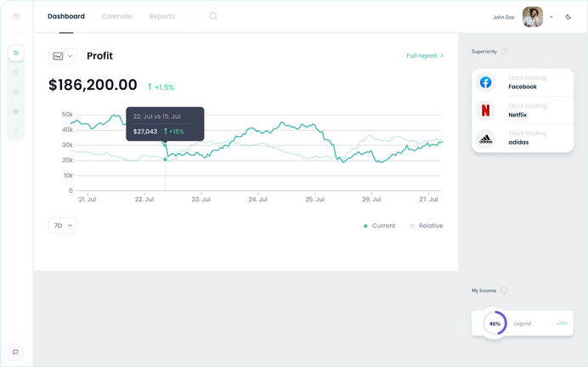Click the 46% income progress ring
The height and width of the screenshot is (367, 588).
495,323
